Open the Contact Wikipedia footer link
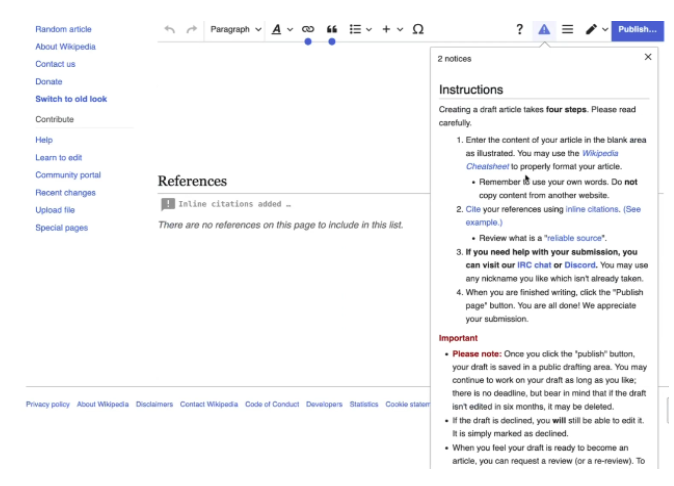674x486 pixels. click(209, 404)
